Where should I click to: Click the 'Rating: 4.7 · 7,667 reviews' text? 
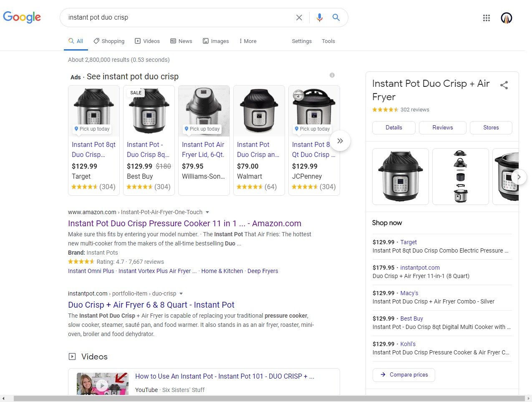coord(130,262)
